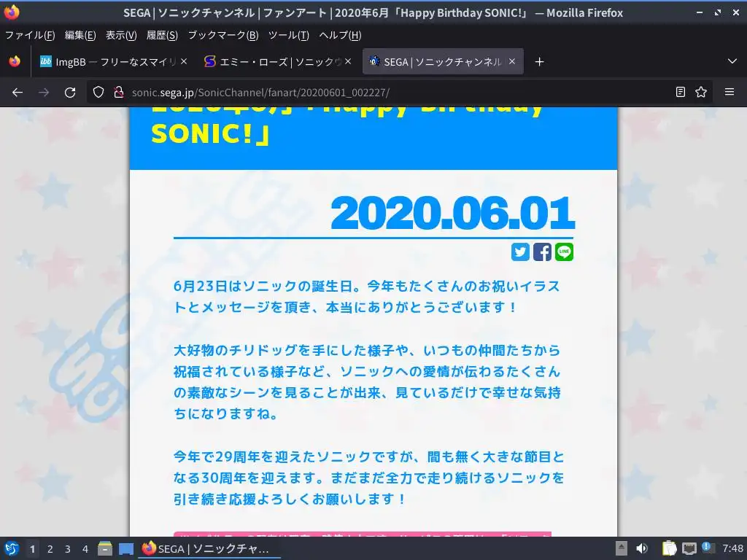The width and height of the screenshot is (747, 560).
Task: Switch to workspace 1
Action: point(32,549)
